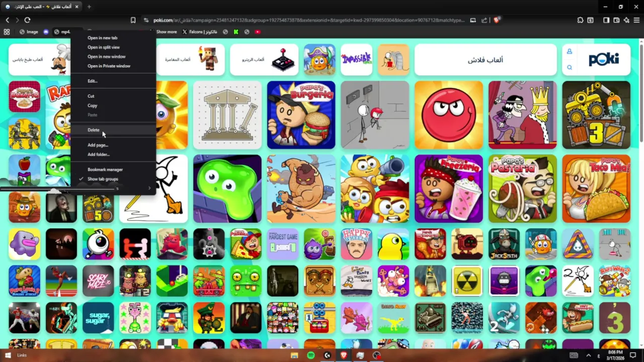The height and width of the screenshot is (362, 644).
Task: Click the Poki logo
Action: coord(604,59)
